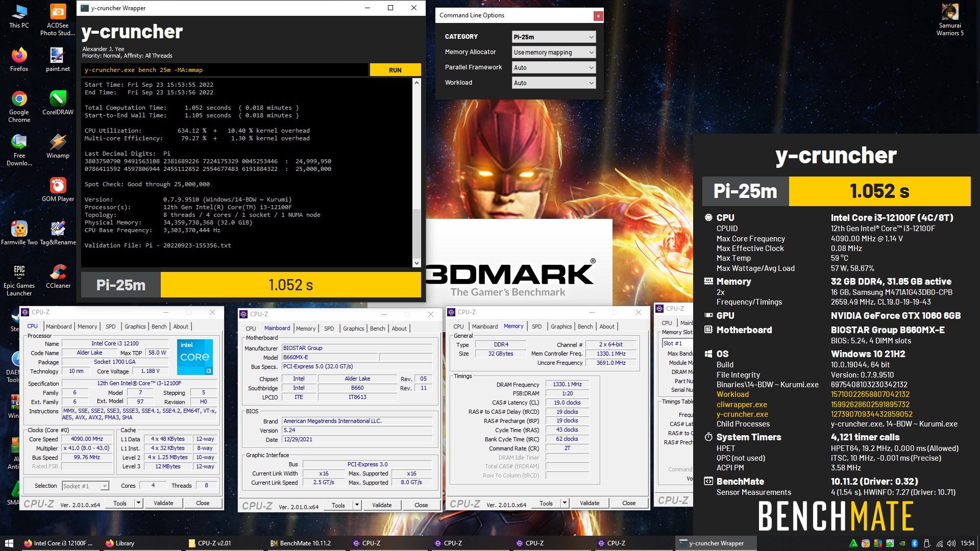This screenshot has width=980, height=551.
Task: Open the CATEGORY dropdown showing Pi-25m
Action: coord(553,37)
